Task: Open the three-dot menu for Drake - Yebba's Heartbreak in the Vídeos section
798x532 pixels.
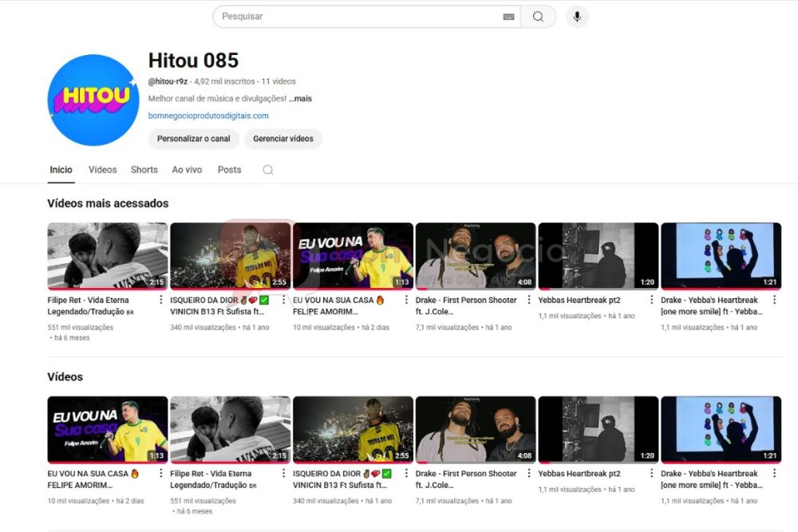Action: pyautogui.click(x=774, y=474)
